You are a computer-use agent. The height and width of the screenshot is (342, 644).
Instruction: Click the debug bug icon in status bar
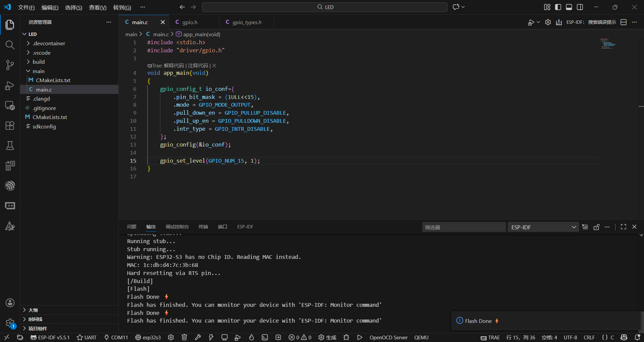tap(346, 337)
